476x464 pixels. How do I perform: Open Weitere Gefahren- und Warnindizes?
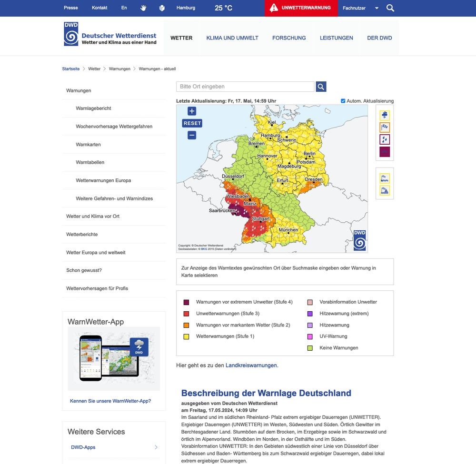[x=114, y=198]
